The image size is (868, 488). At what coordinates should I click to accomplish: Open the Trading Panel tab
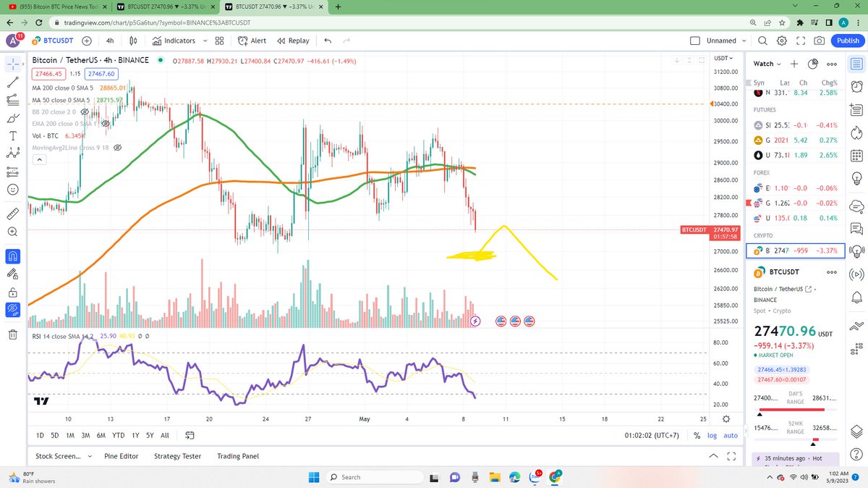[x=238, y=457]
